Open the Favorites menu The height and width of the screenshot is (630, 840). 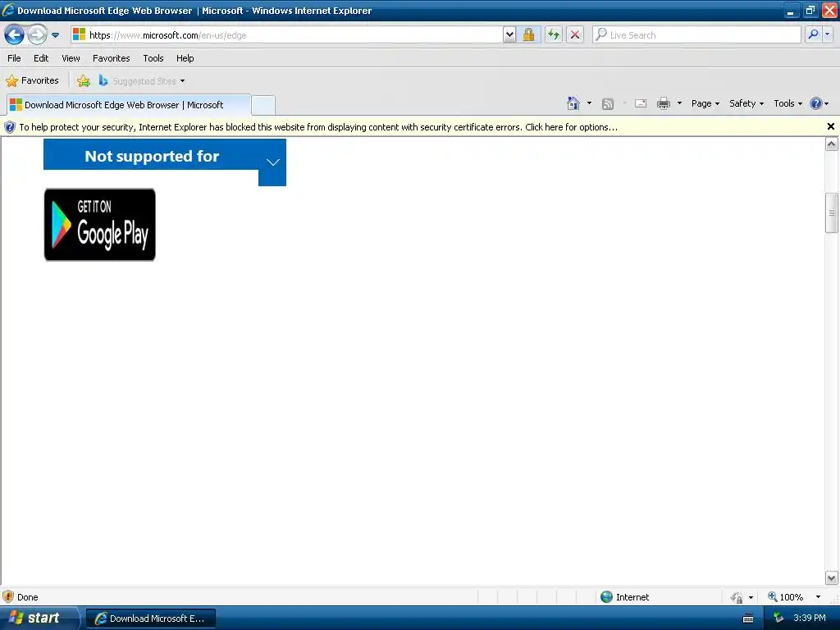click(112, 58)
